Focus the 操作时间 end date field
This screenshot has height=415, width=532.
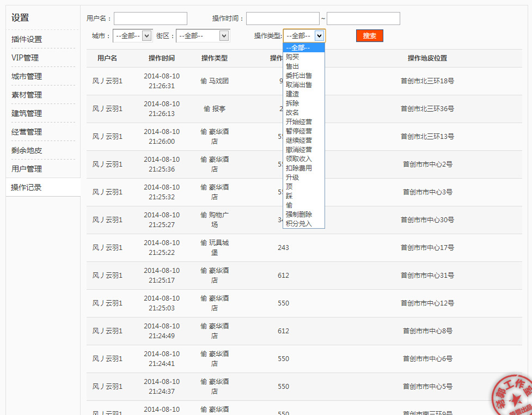[363, 19]
